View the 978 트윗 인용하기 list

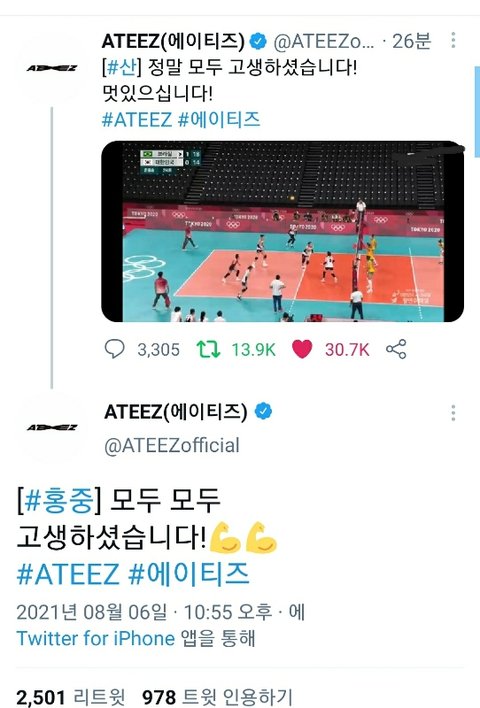point(218,697)
